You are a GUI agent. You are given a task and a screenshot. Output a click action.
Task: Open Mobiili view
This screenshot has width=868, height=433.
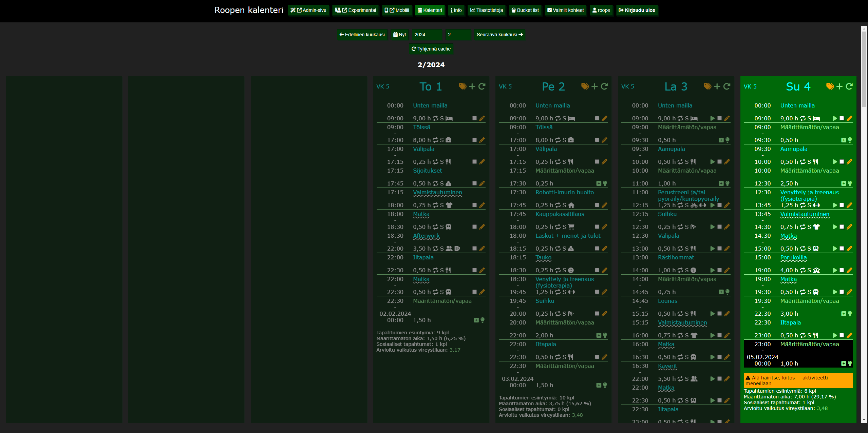point(397,10)
